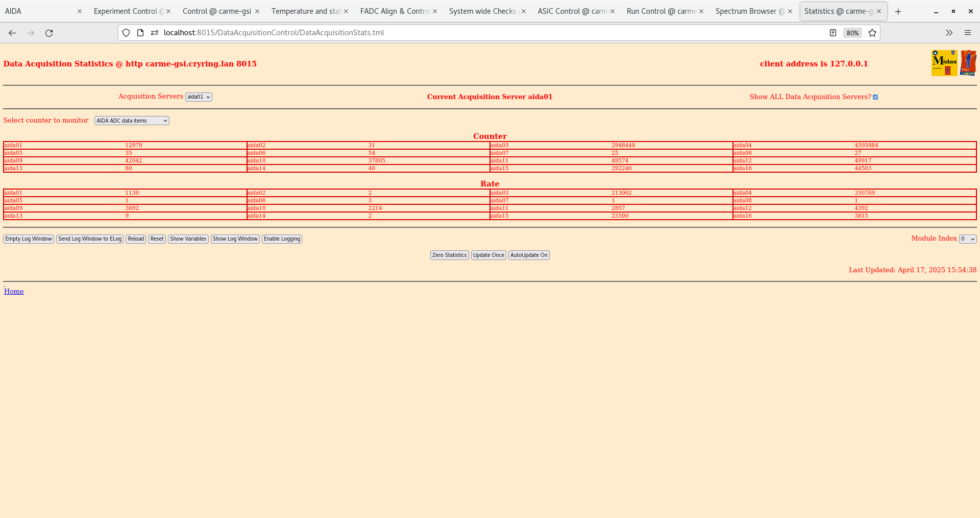Image resolution: width=980 pixels, height=518 pixels.
Task: Open the Module Index dropdown
Action: click(x=967, y=239)
